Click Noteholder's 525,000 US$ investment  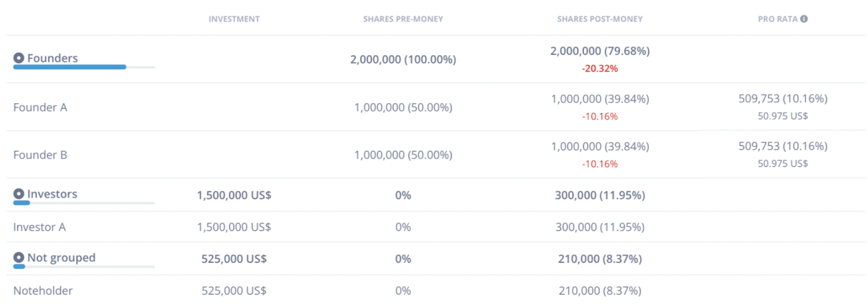click(x=234, y=290)
